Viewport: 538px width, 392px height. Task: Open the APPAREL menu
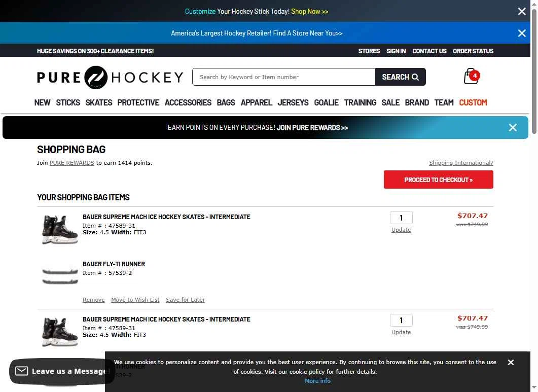(256, 102)
